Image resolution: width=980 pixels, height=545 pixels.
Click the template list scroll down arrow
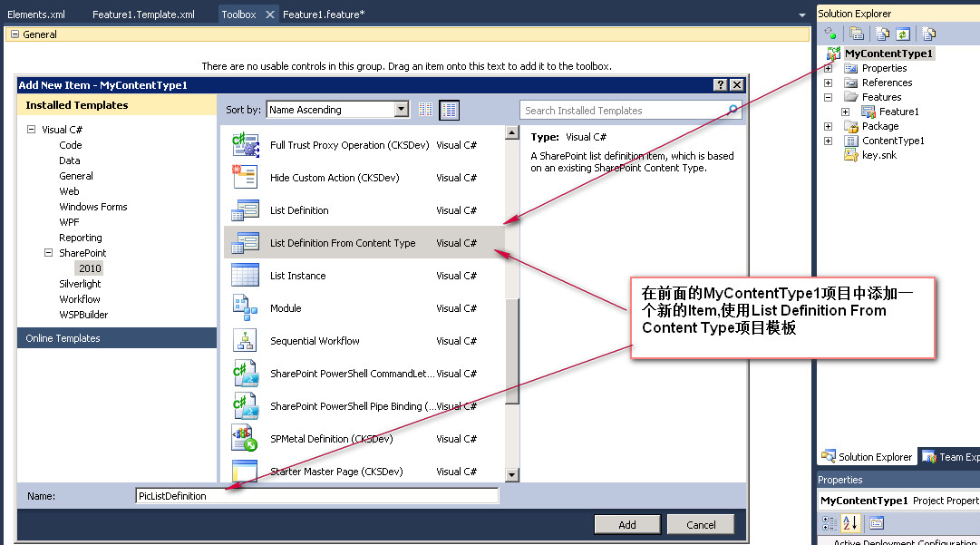(512, 475)
